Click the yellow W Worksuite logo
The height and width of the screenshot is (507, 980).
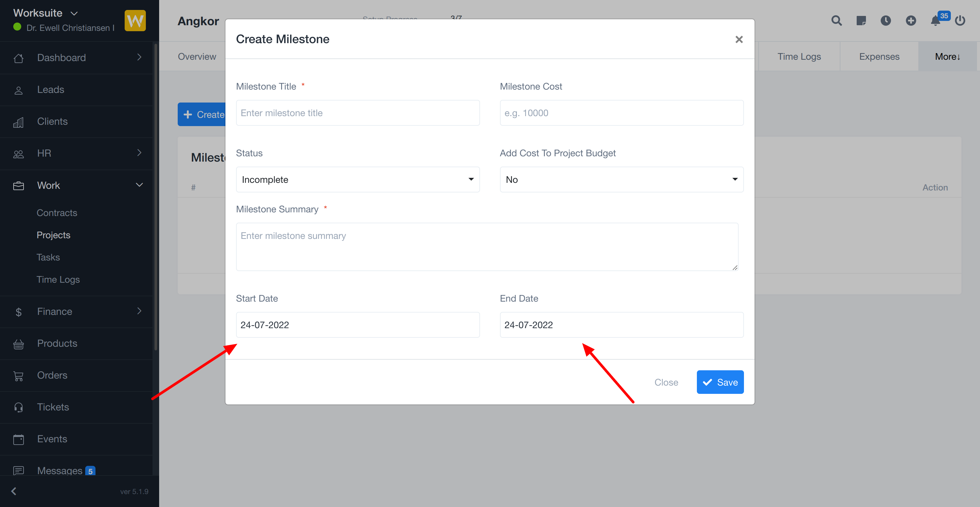135,21
